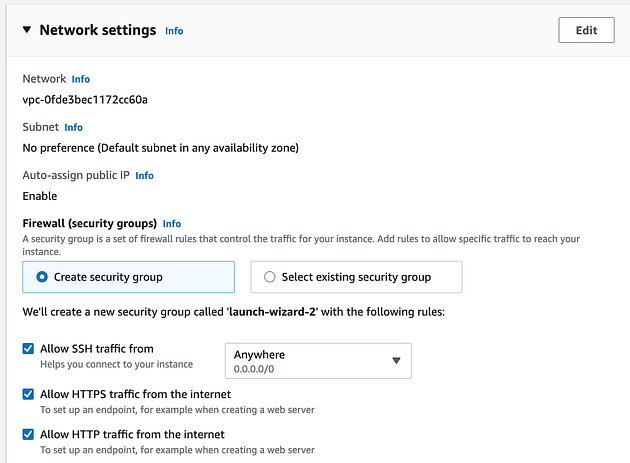Open the Info link next to Subnet
This screenshot has width=630, height=463.
[74, 128]
